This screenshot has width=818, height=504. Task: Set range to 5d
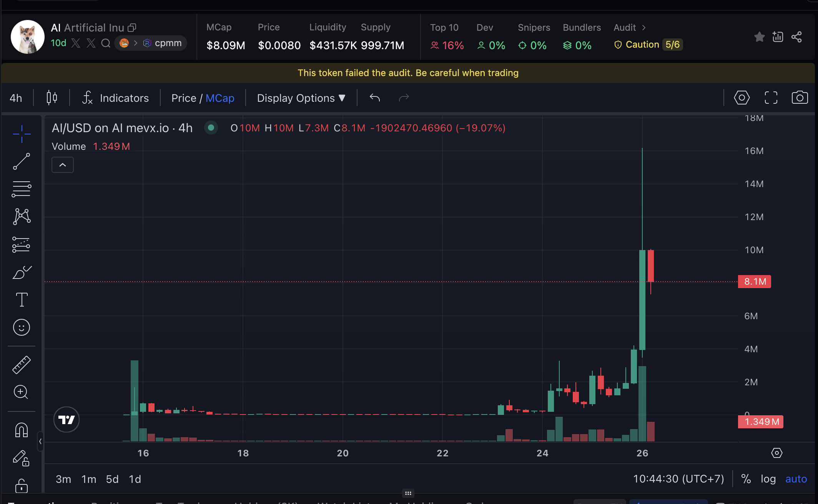click(112, 479)
